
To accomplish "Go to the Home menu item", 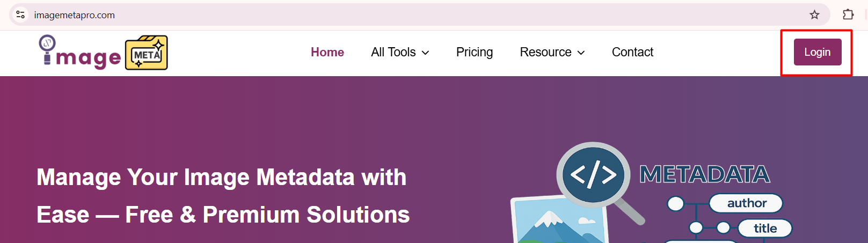I will [x=327, y=52].
